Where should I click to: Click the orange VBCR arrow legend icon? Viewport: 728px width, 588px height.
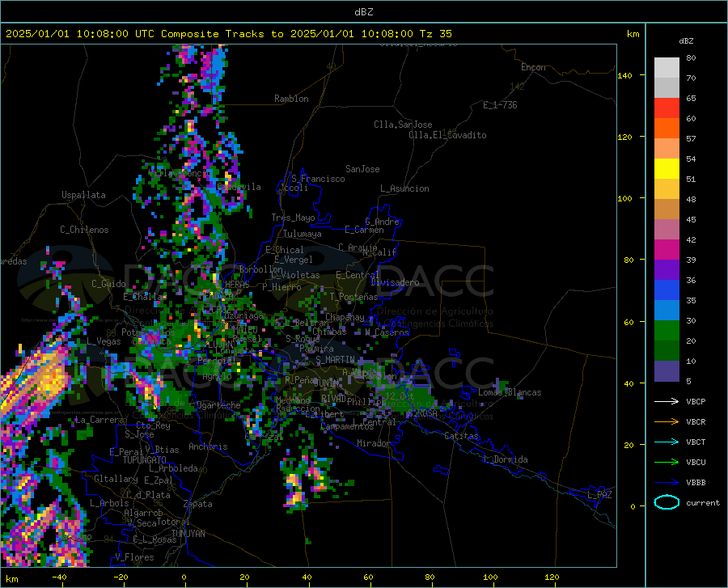pos(667,422)
